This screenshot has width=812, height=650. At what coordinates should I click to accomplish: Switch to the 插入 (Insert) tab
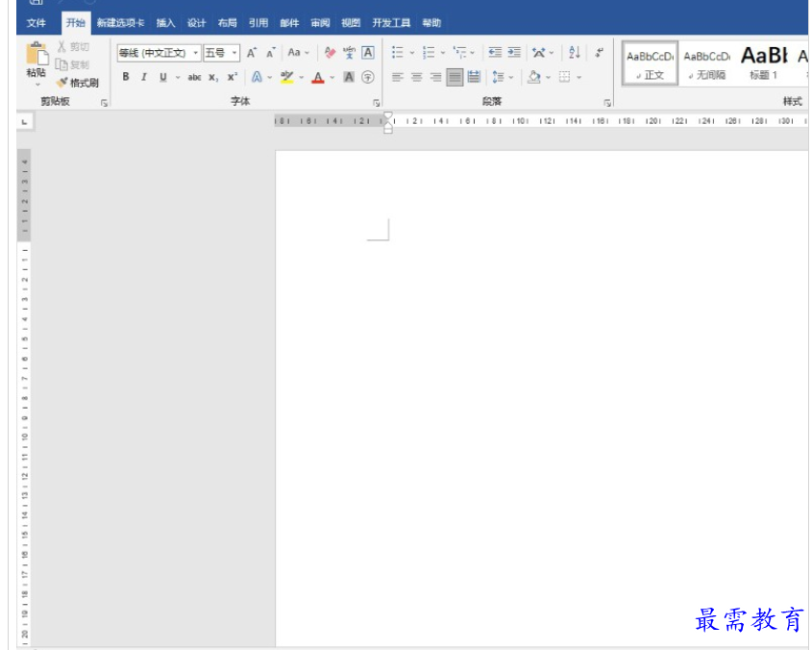pos(165,23)
